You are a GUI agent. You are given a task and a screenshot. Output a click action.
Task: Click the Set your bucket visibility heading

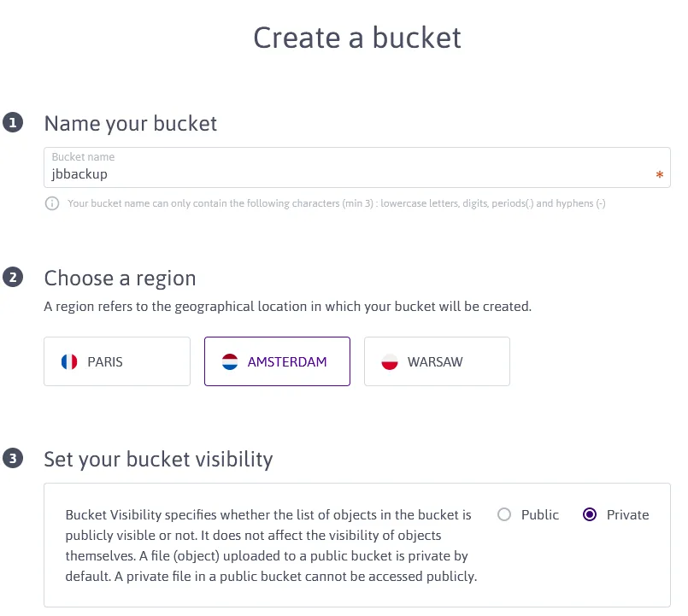[158, 459]
